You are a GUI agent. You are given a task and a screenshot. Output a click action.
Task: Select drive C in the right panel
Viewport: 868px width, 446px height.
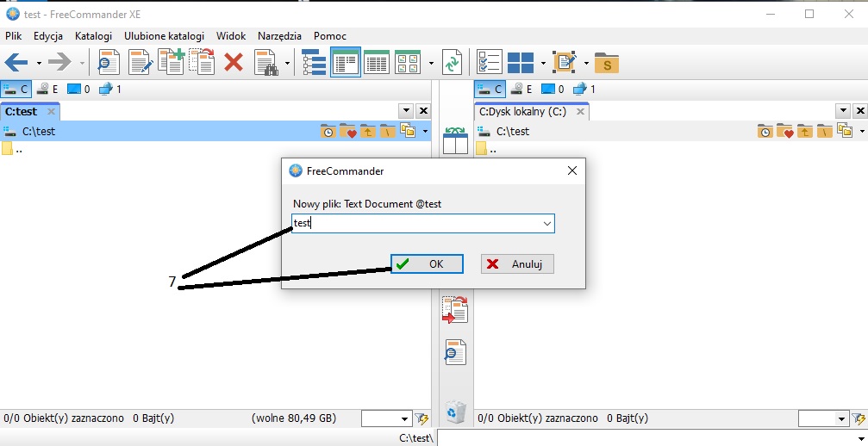(490, 89)
